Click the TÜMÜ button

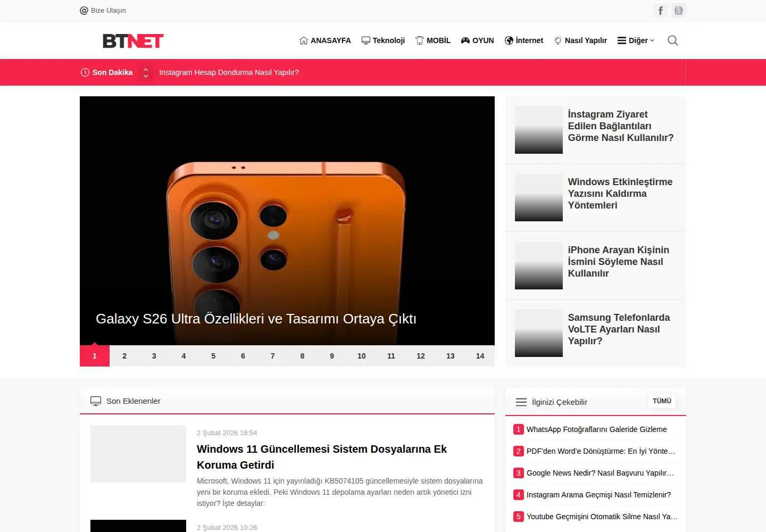662,401
